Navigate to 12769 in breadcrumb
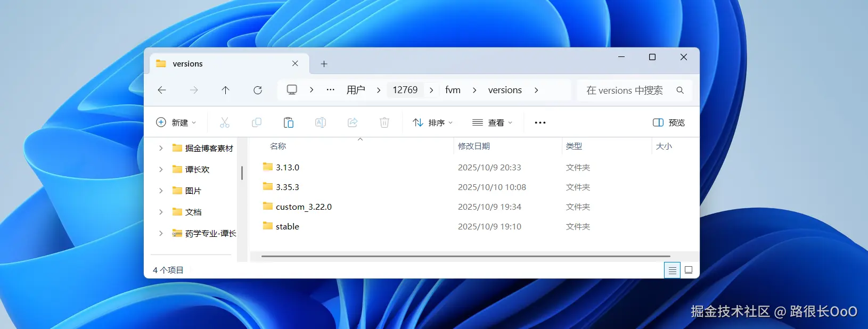The height and width of the screenshot is (329, 868). click(405, 90)
